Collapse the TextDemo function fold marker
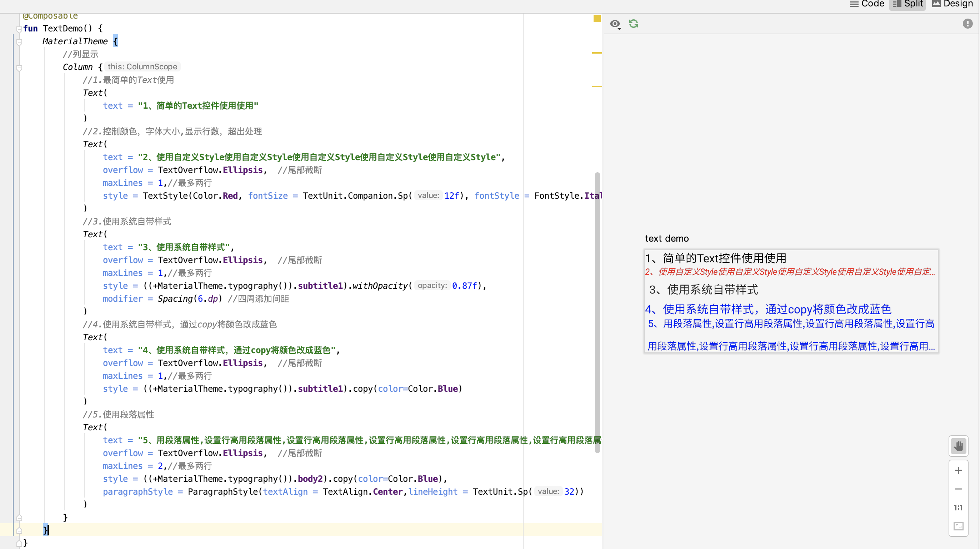This screenshot has height=549, width=980. 19,29
